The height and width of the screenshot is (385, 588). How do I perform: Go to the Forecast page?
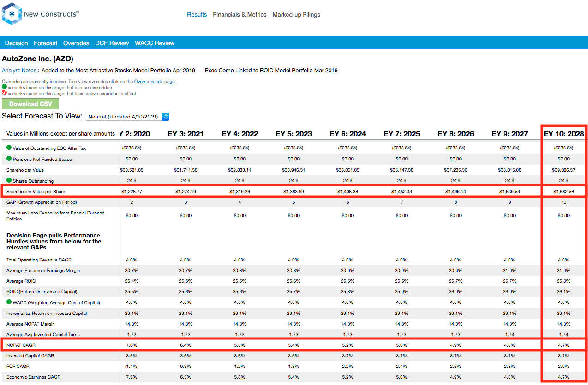(x=46, y=43)
